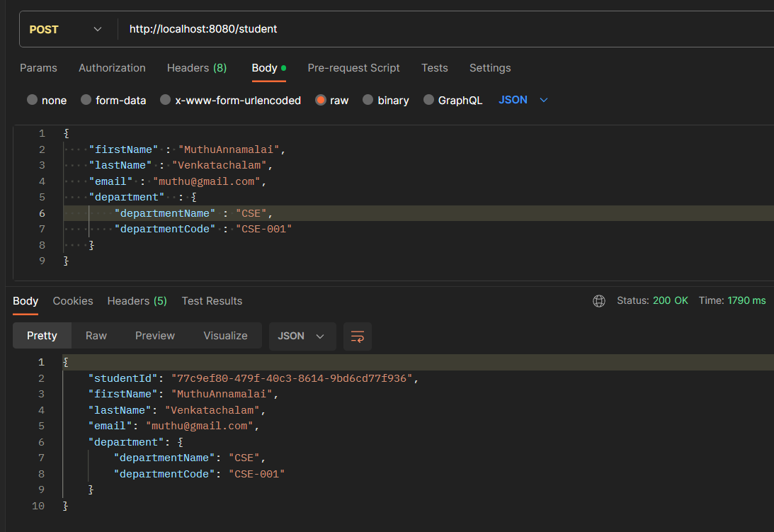Open the response Cookies tab
This screenshot has height=532, width=774.
pyautogui.click(x=73, y=301)
